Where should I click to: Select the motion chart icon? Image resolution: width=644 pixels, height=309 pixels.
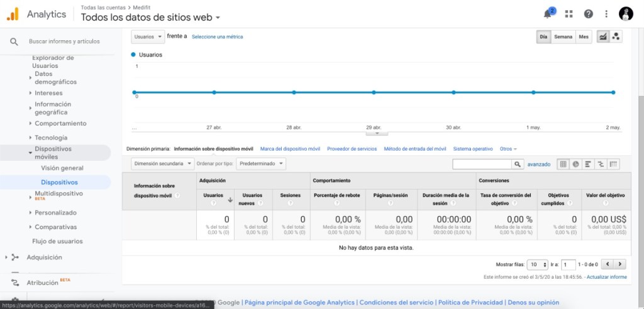616,36
